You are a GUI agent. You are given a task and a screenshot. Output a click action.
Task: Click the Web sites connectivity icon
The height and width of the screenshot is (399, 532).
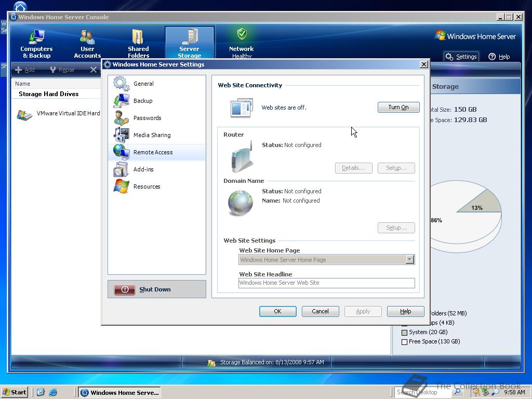(x=242, y=108)
